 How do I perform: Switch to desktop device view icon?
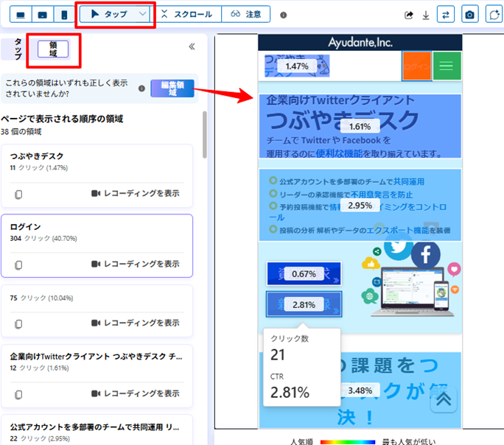pos(21,15)
